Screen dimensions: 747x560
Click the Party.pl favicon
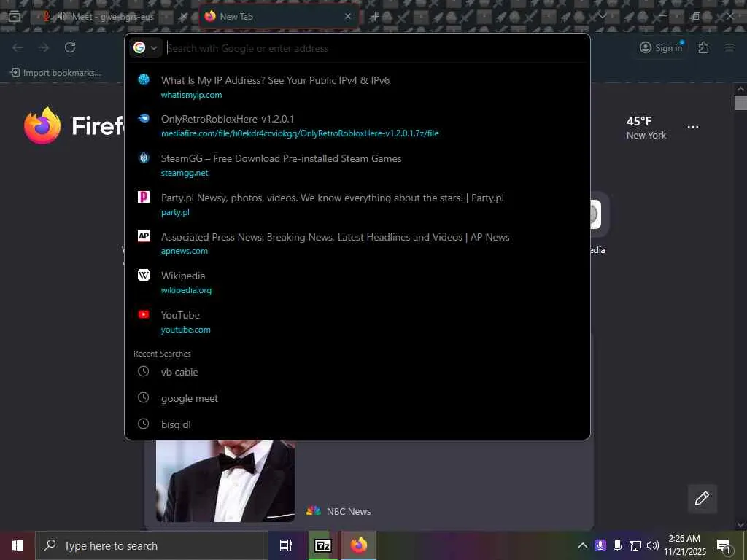point(144,197)
